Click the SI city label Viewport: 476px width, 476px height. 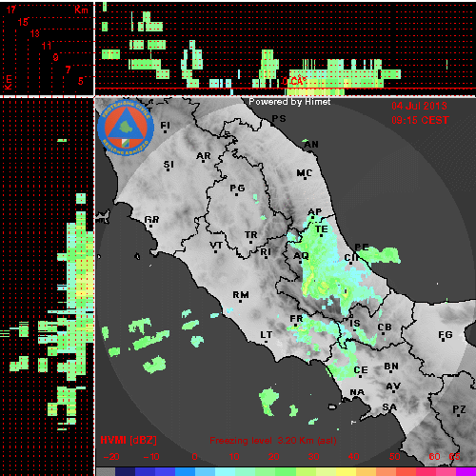(169, 165)
